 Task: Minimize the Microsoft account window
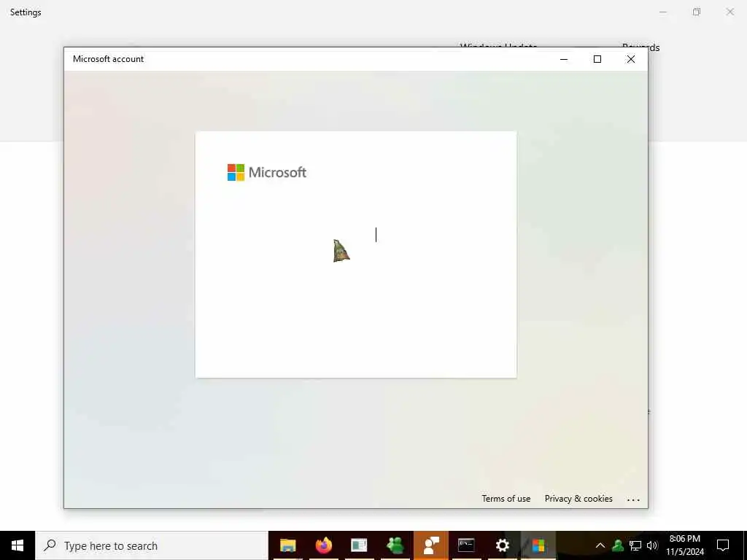coord(564,59)
